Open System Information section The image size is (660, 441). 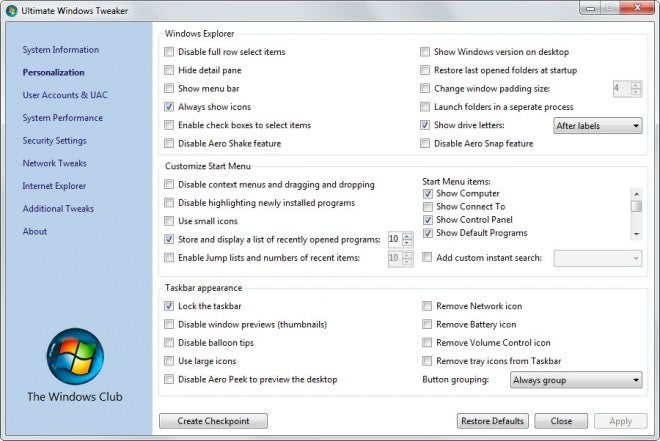(x=61, y=50)
